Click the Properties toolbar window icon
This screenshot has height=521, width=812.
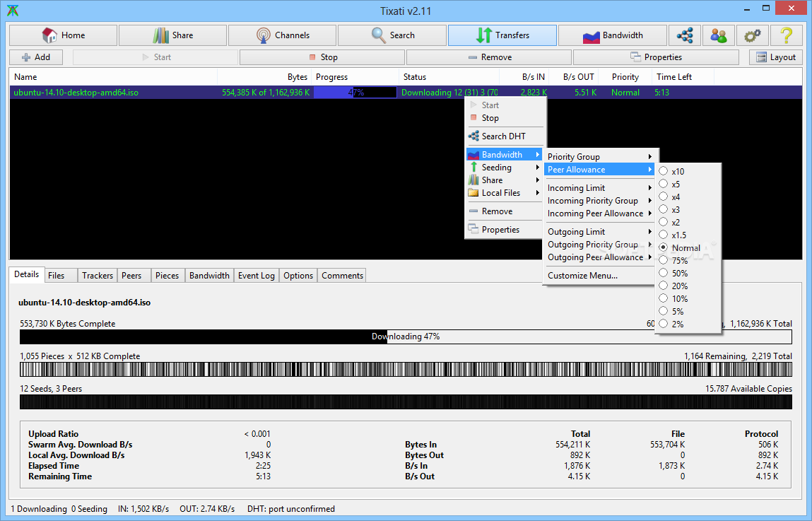click(635, 57)
